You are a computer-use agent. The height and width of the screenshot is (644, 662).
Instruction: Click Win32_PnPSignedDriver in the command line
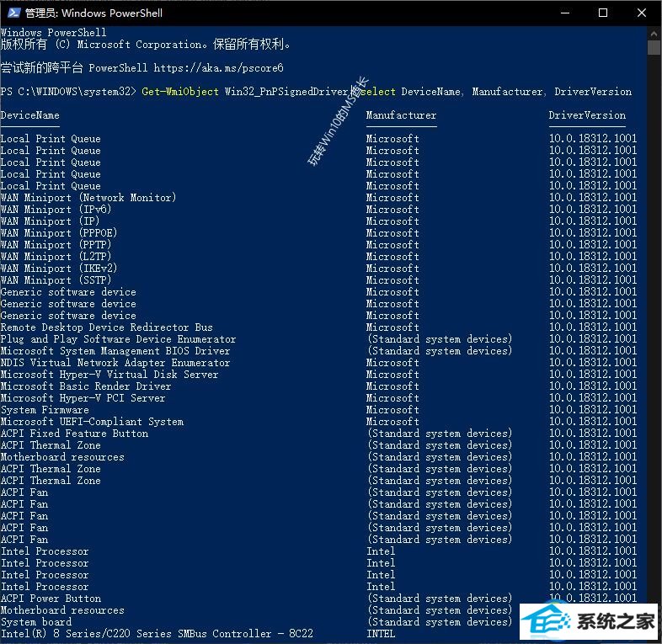(286, 92)
